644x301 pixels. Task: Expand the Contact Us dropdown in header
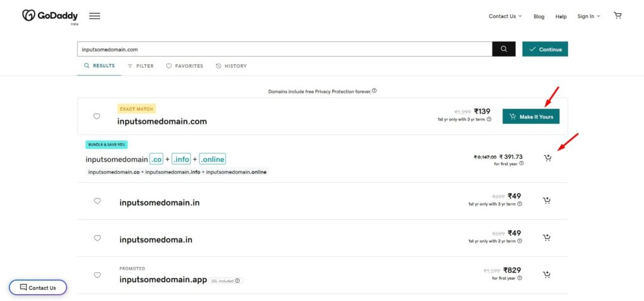[505, 16]
